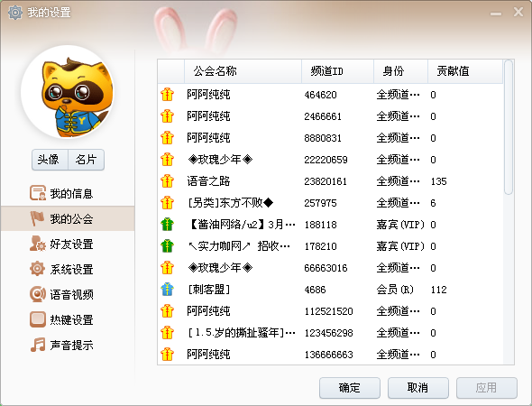This screenshot has width=532, height=406.
Task: Sort by 频道ID column header
Action: [x=337, y=71]
